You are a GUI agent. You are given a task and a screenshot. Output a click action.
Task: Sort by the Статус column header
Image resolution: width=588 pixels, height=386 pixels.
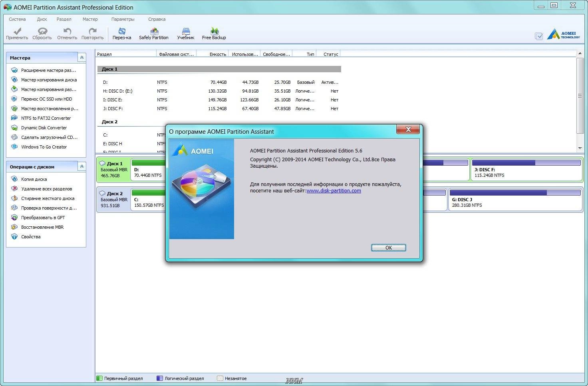pos(328,54)
